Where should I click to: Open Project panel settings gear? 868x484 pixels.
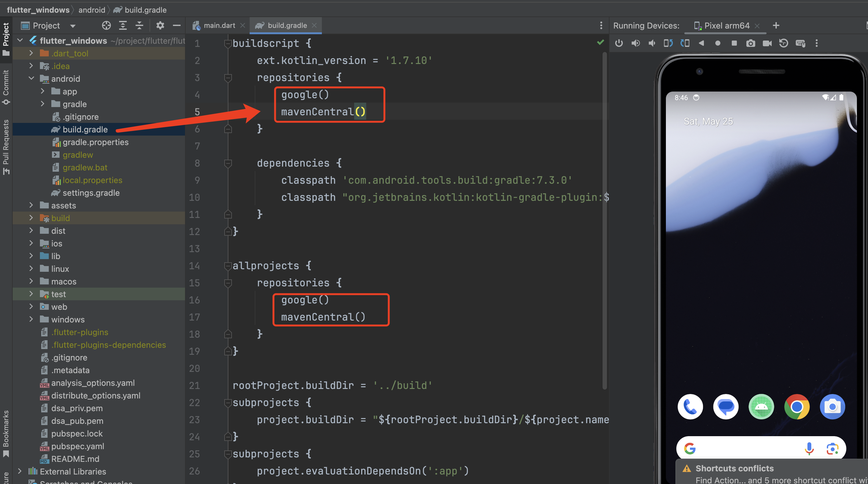pyautogui.click(x=160, y=26)
